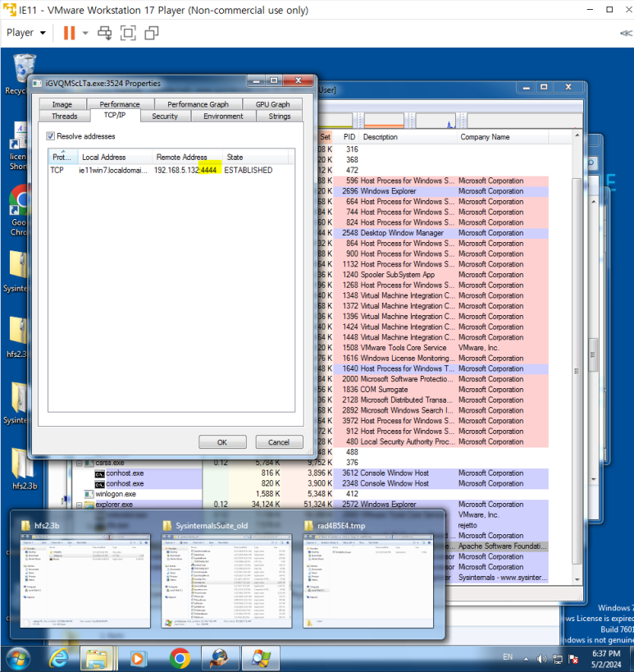Screen dimensions: 634x672
Task: Open Action Center flag tray icon
Action: (573, 659)
